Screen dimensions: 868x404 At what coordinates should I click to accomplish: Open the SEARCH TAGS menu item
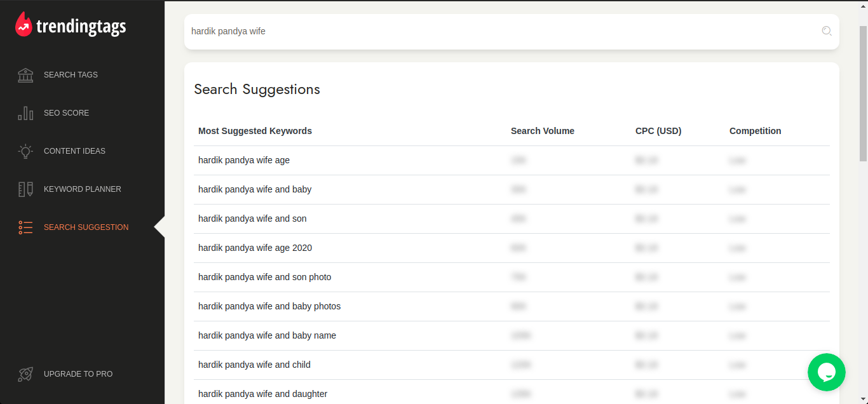click(71, 75)
